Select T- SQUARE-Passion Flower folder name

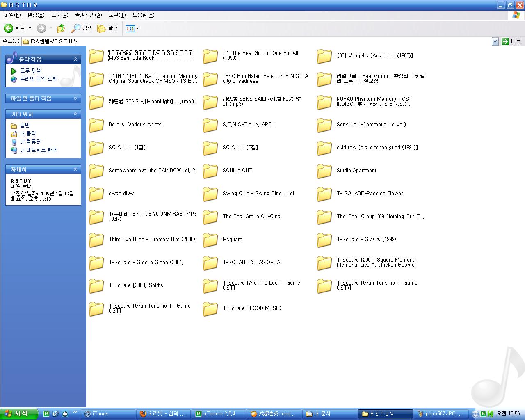tap(370, 194)
